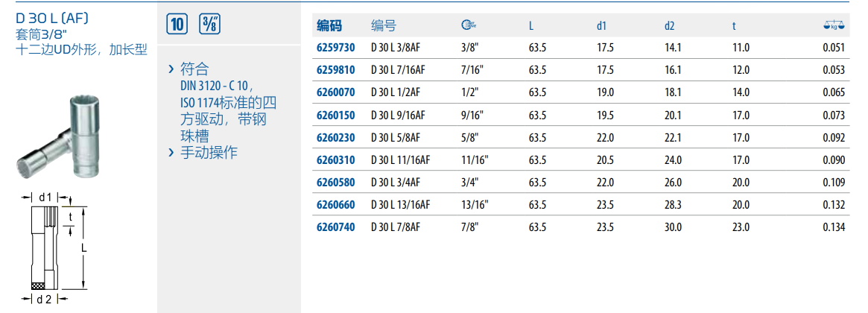Click the square "10" drive size icon
The image size is (868, 313).
[177, 24]
